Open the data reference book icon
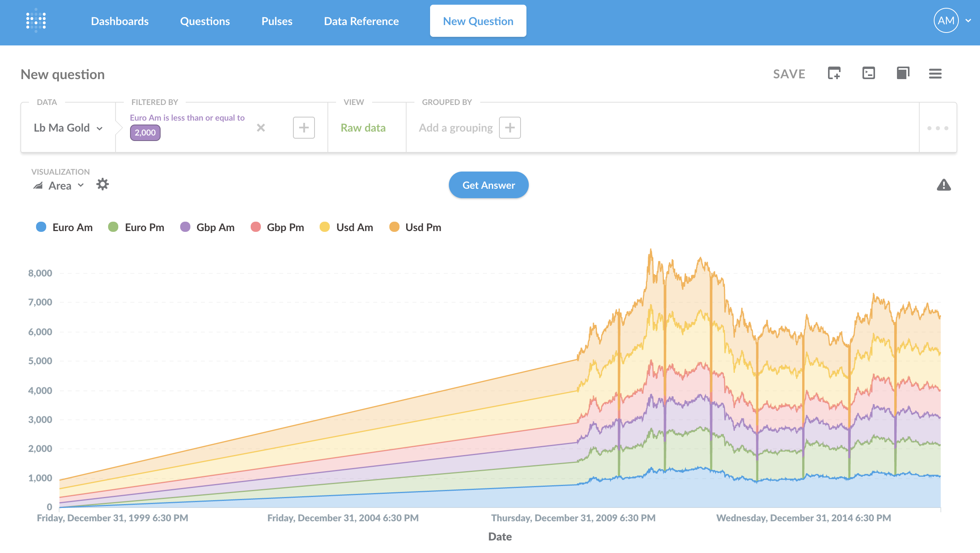Image resolution: width=980 pixels, height=553 pixels. (903, 73)
